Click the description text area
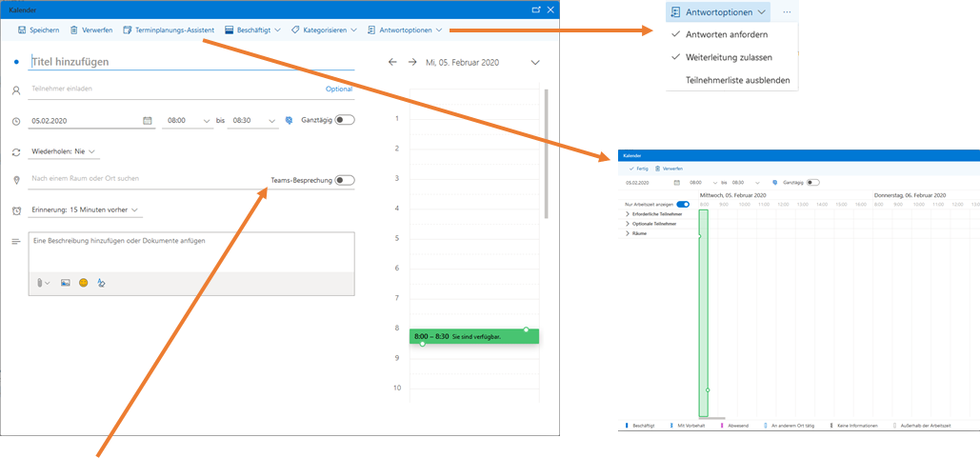Viewport: 980px width, 458px height. coord(191,252)
